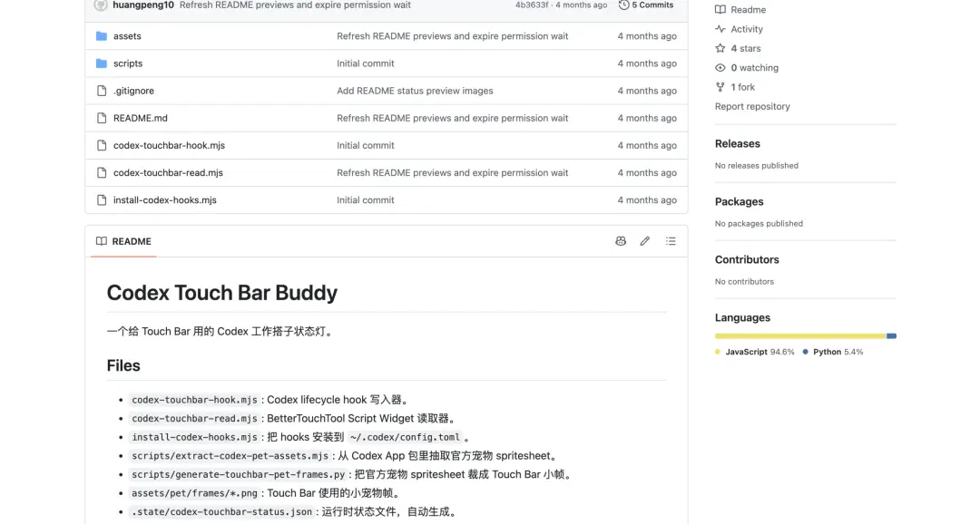Open 'Add README status preview images' commit
Image resolution: width=980 pixels, height=524 pixels.
[x=415, y=91]
